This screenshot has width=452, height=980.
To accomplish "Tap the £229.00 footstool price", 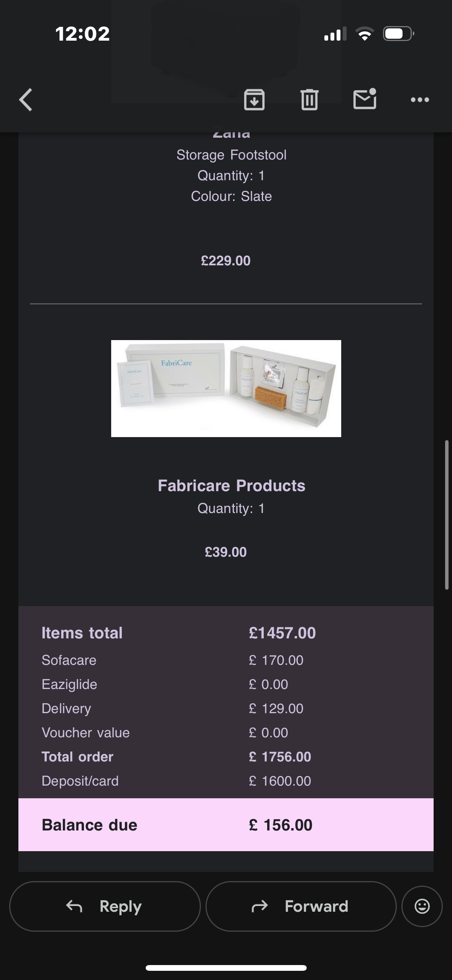I will (225, 261).
